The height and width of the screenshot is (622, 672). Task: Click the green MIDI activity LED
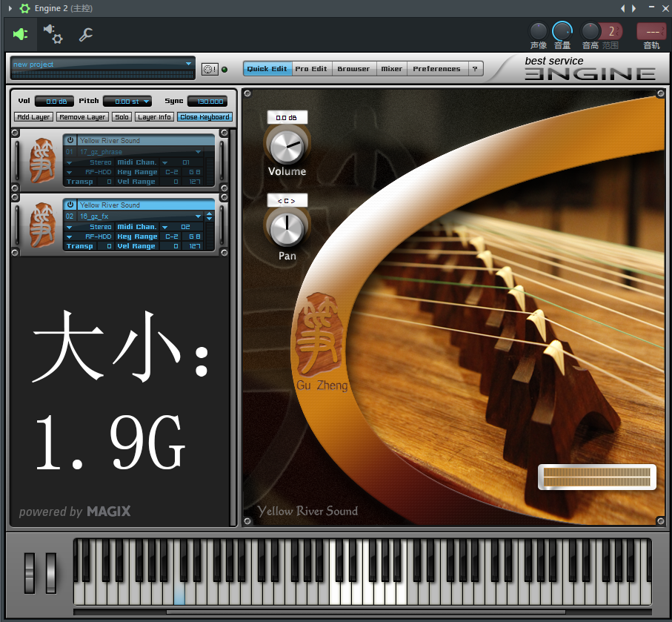coord(224,69)
